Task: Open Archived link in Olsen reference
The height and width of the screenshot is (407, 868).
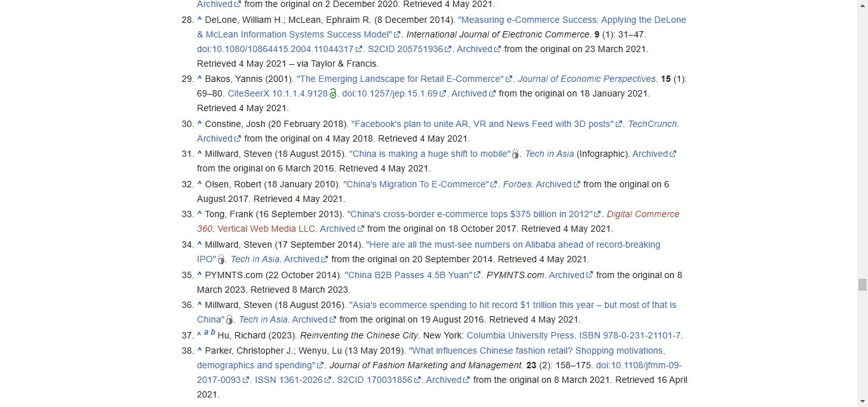Action: tap(558, 184)
